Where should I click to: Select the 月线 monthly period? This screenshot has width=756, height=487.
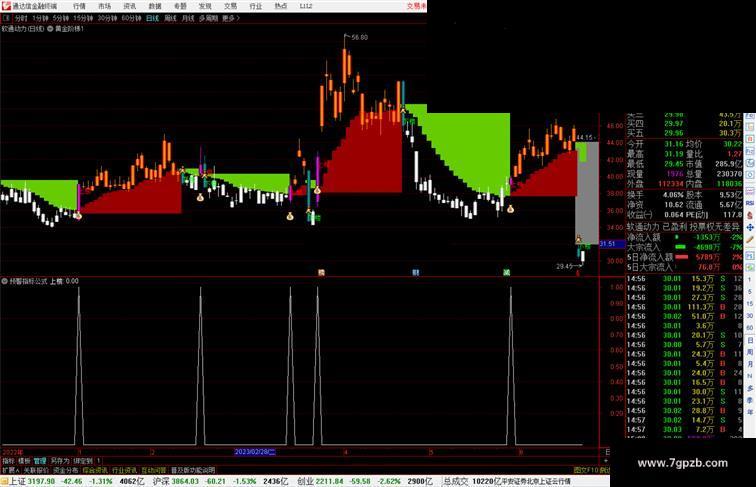click(x=188, y=18)
